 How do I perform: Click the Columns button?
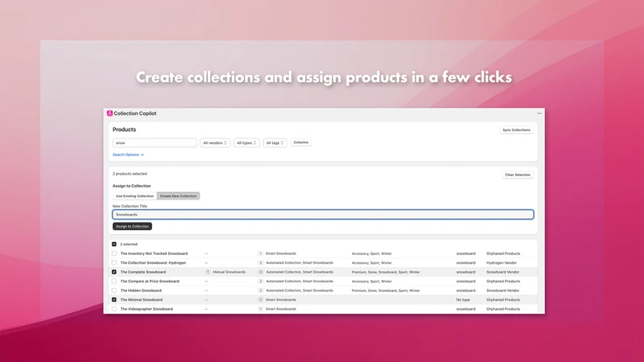pyautogui.click(x=301, y=142)
